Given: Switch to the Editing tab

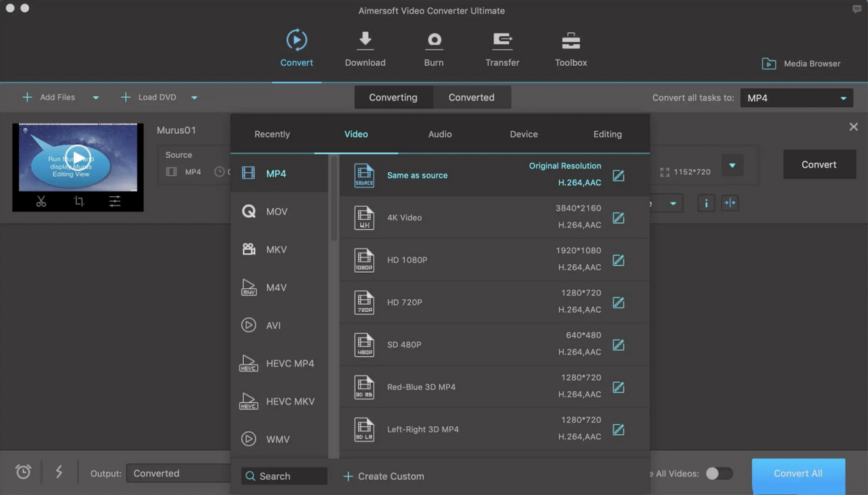Looking at the screenshot, I should 608,134.
